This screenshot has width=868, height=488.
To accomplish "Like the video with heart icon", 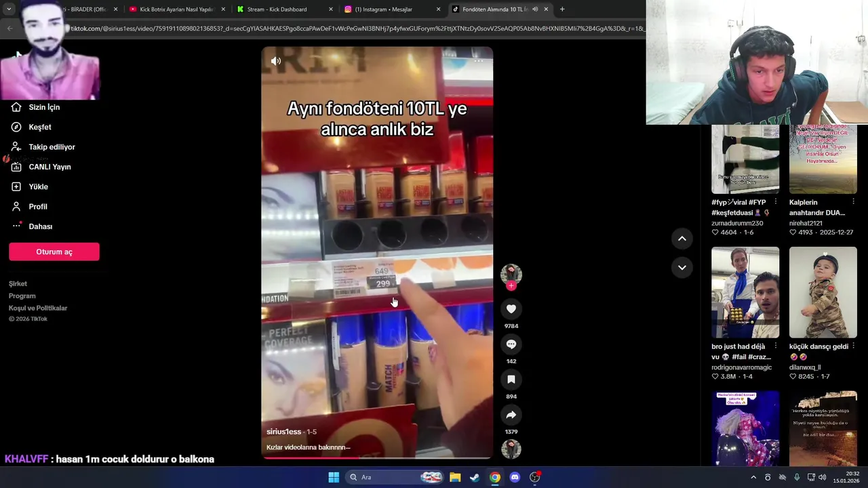I will [x=511, y=309].
